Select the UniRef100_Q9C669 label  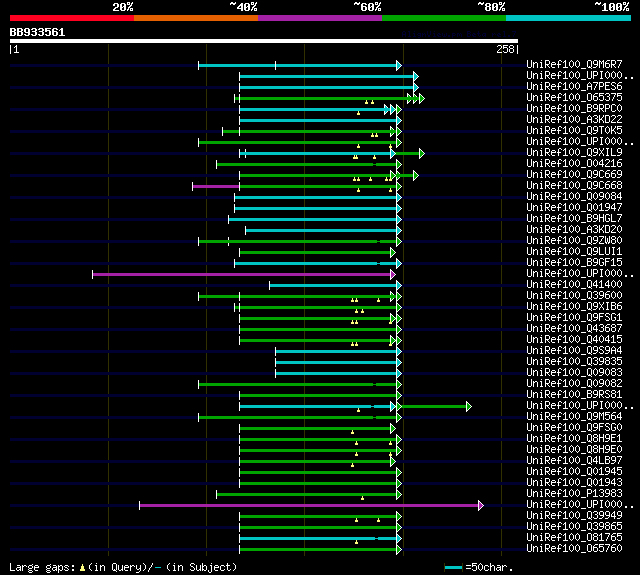[x=574, y=175]
